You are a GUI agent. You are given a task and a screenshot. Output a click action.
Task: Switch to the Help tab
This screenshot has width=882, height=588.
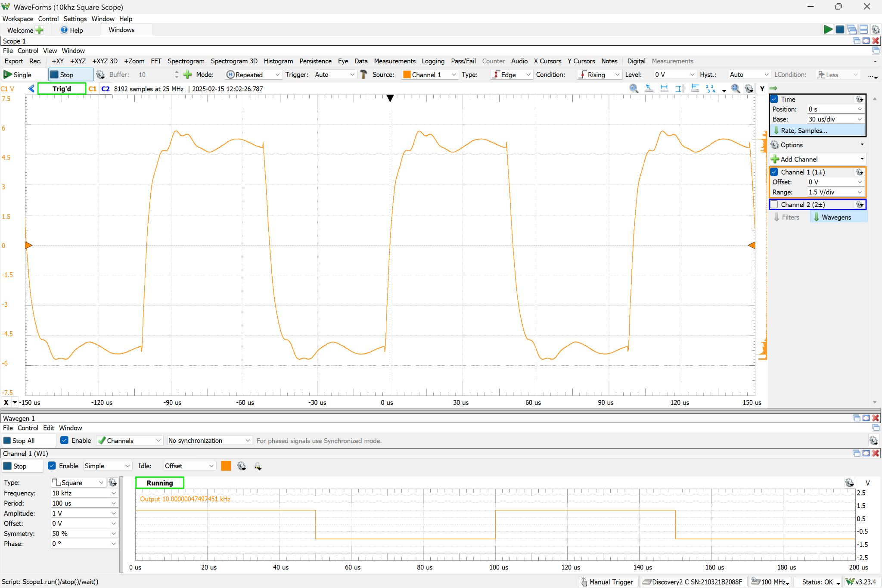[x=72, y=30]
